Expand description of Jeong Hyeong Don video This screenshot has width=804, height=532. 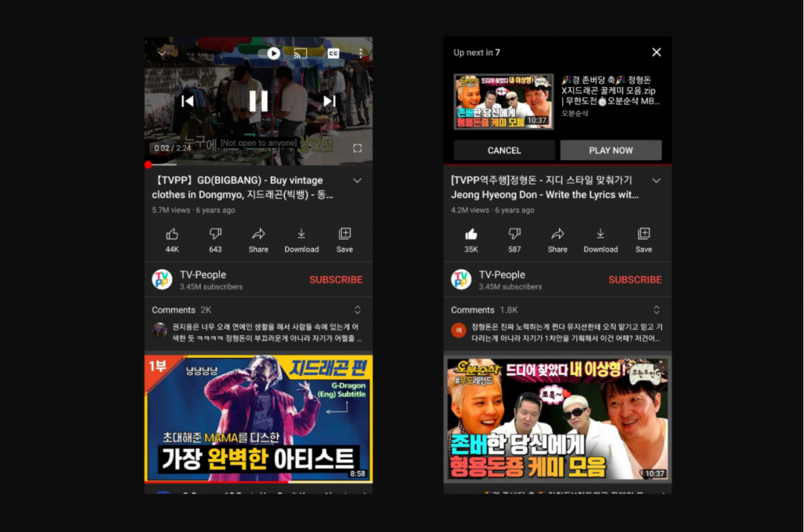click(x=656, y=180)
